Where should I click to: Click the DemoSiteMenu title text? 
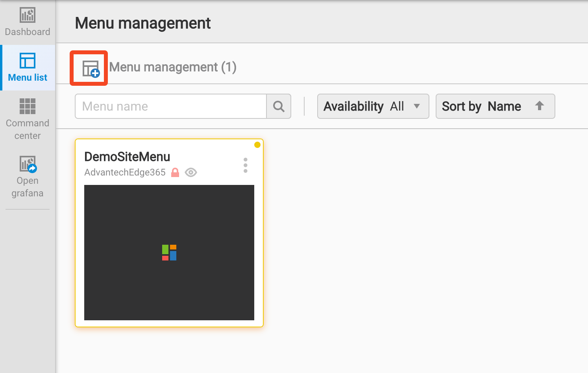[x=127, y=157]
